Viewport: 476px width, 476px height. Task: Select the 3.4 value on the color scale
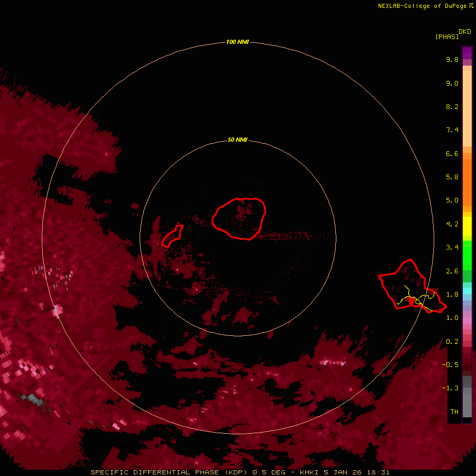[452, 248]
